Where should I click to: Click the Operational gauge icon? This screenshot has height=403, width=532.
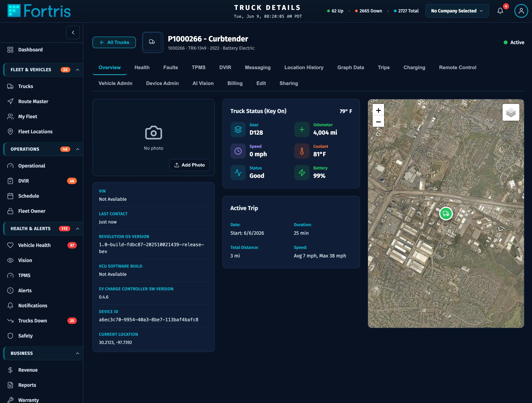10,166
